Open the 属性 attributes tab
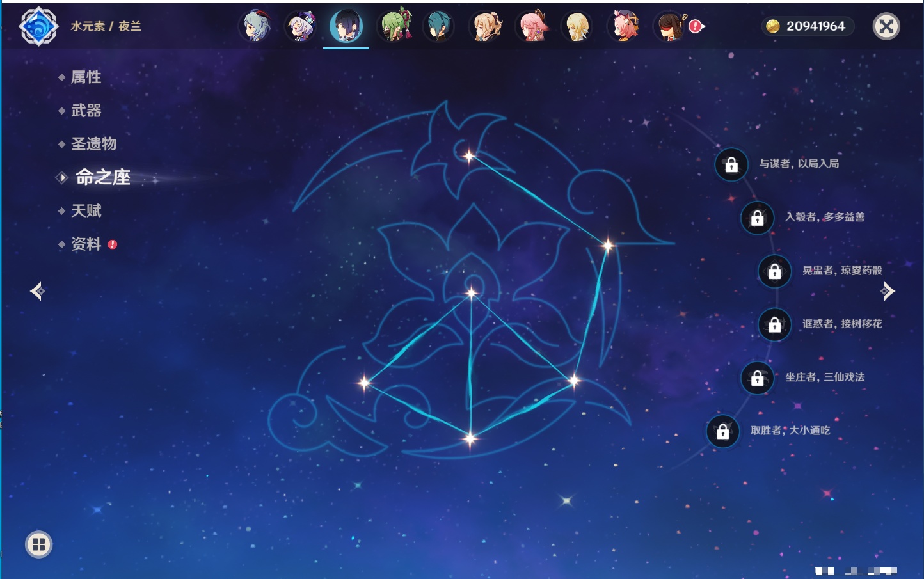 [86, 77]
